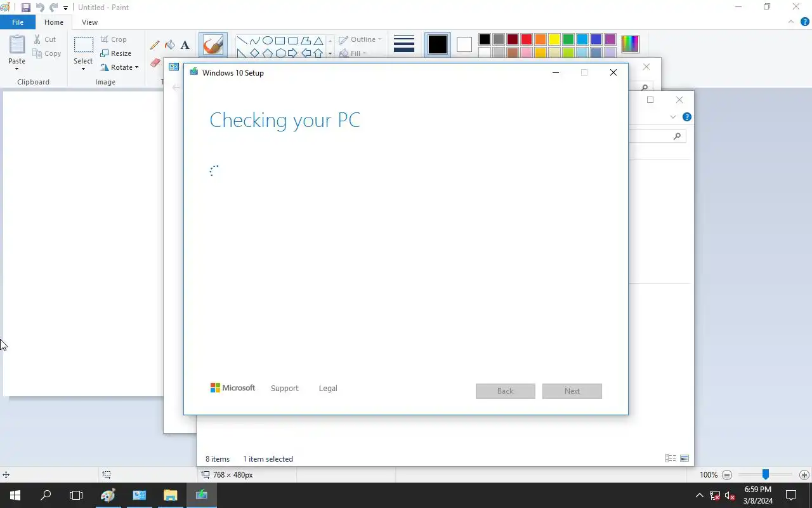Switch to File Explorer on the taskbar
Screen dimensions: 812x508
(x=171, y=495)
